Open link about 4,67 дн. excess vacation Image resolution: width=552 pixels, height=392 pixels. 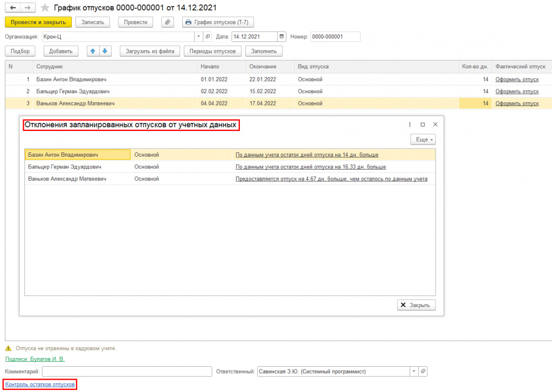(332, 179)
